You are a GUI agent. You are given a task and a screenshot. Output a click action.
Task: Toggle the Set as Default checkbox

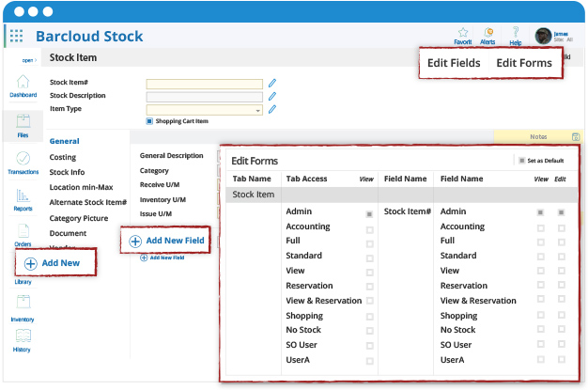coord(521,161)
